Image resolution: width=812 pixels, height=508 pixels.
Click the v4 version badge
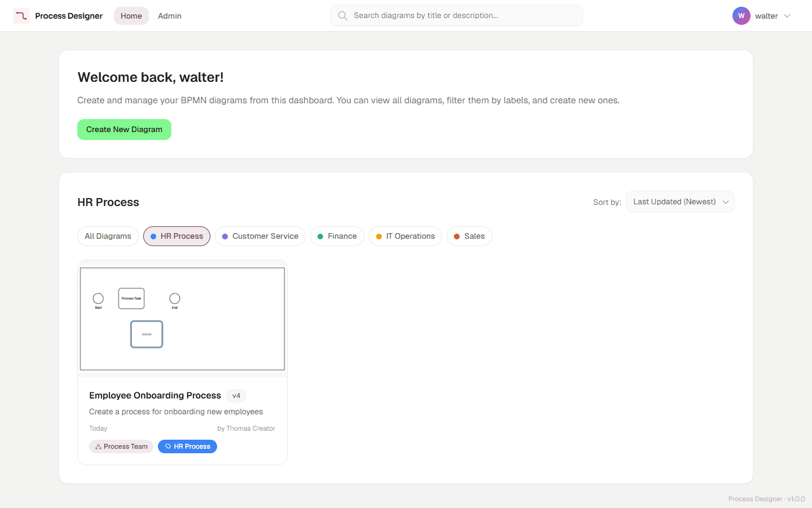pos(236,396)
